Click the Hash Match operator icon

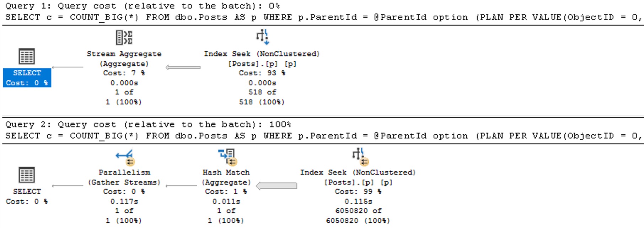tap(227, 157)
